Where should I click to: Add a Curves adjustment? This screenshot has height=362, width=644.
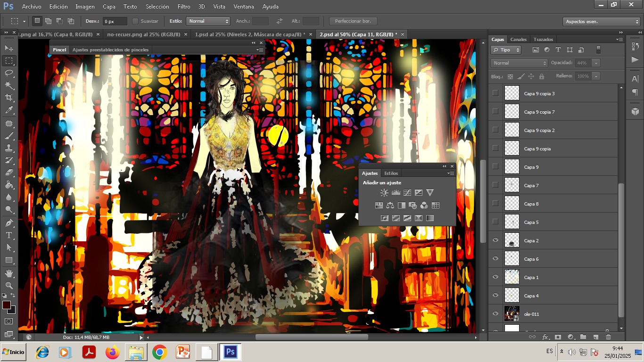(407, 192)
